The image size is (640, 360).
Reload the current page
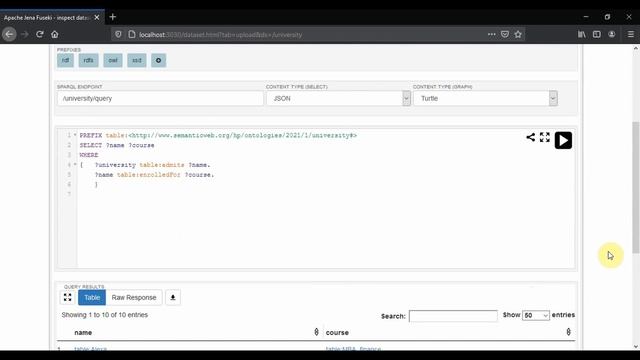click(40, 34)
